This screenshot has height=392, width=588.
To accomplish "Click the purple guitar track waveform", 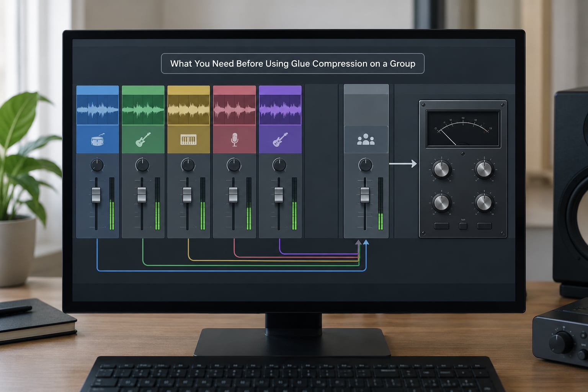I will coord(280,109).
